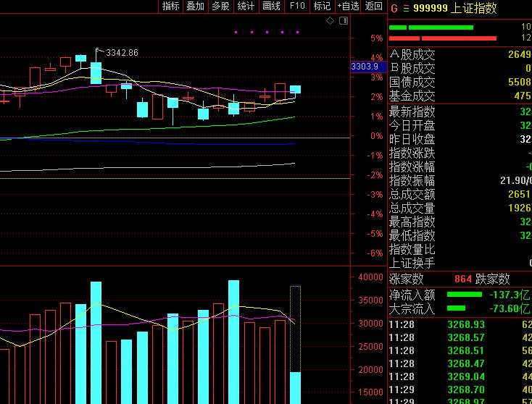Click the 涨家数 864 value
532x404 pixels.
tap(463, 279)
